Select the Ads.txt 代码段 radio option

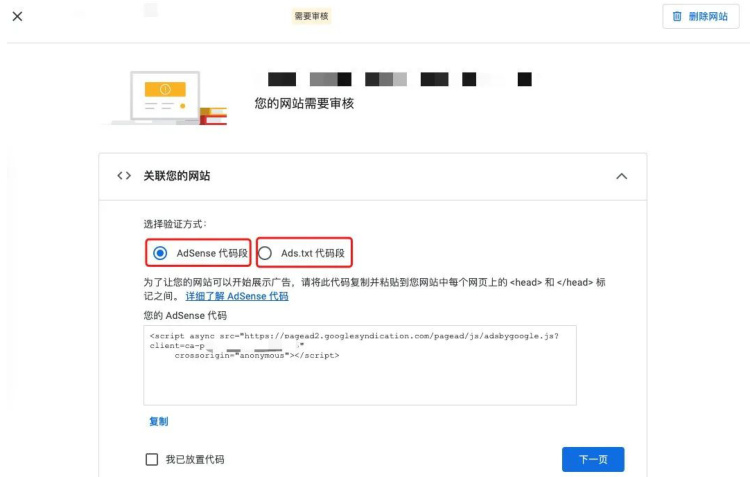click(265, 253)
